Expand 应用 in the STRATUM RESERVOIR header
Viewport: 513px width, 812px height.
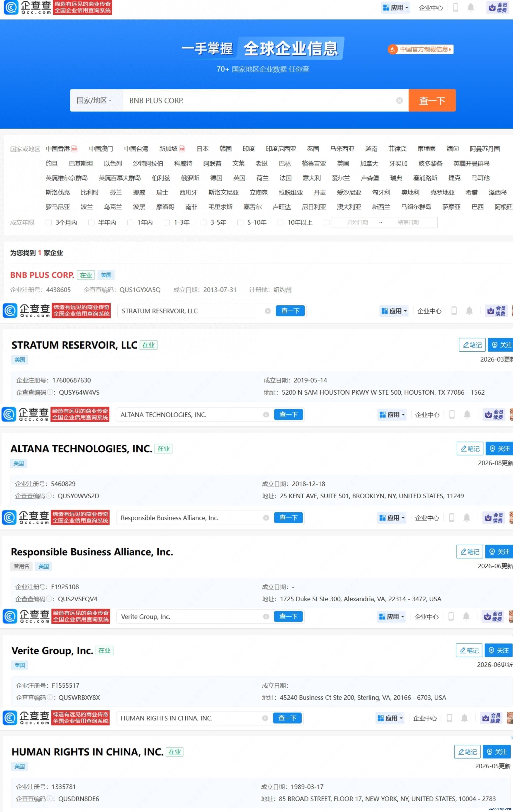coord(394,310)
